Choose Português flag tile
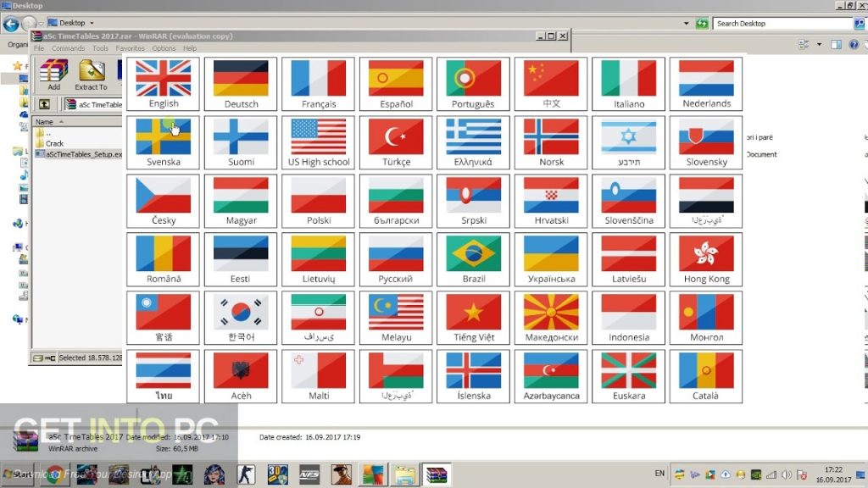The height and width of the screenshot is (488, 868). click(473, 84)
